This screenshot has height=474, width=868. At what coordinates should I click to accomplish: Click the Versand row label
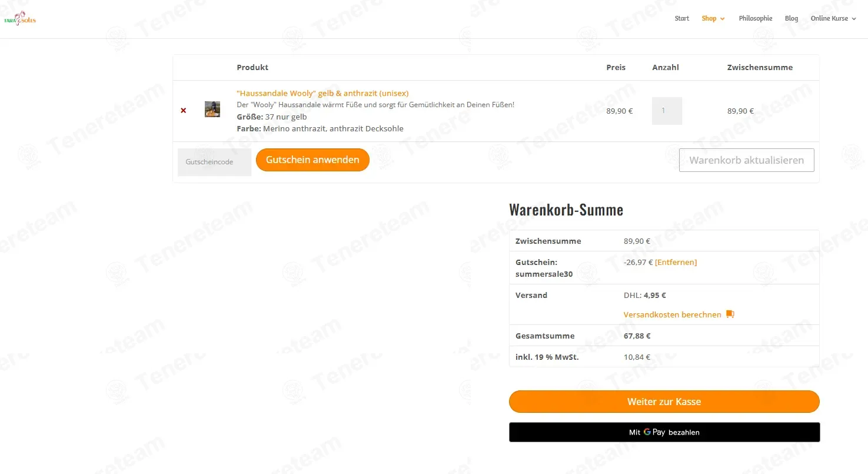point(531,295)
